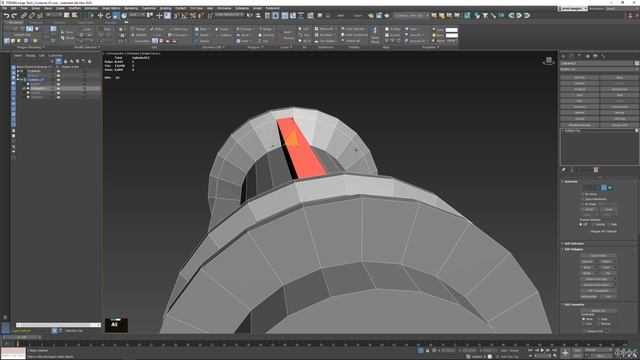Switch to the Object Paint ribbon tab

[85, 22]
